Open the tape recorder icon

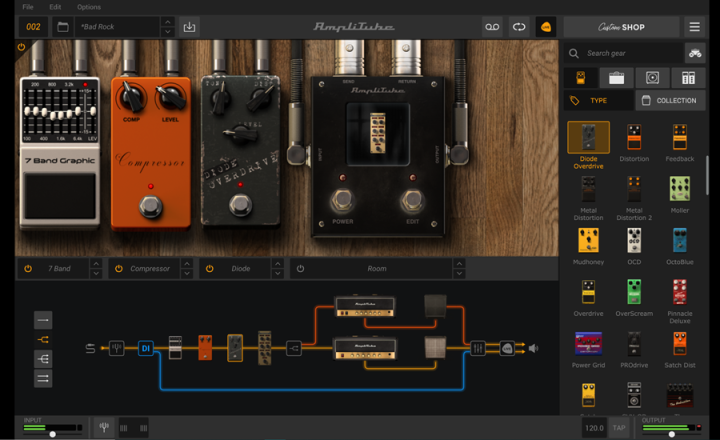pyautogui.click(x=492, y=27)
